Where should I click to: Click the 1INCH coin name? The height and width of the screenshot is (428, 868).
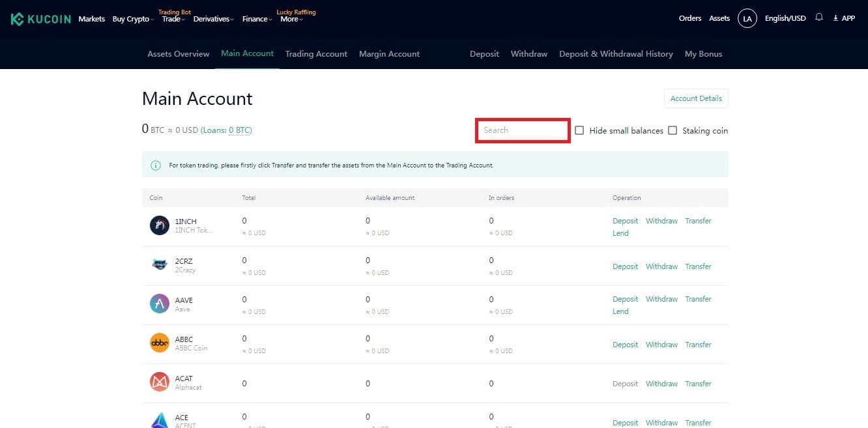pos(186,221)
